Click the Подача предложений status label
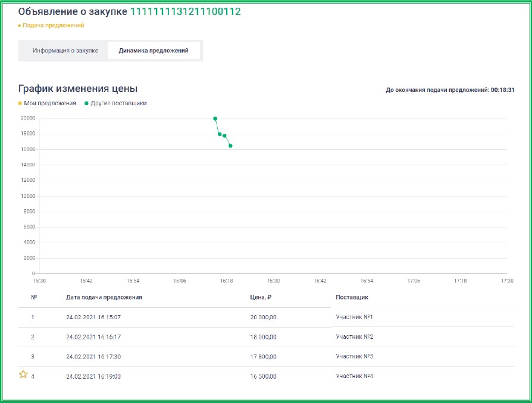The image size is (532, 403). tap(53, 26)
